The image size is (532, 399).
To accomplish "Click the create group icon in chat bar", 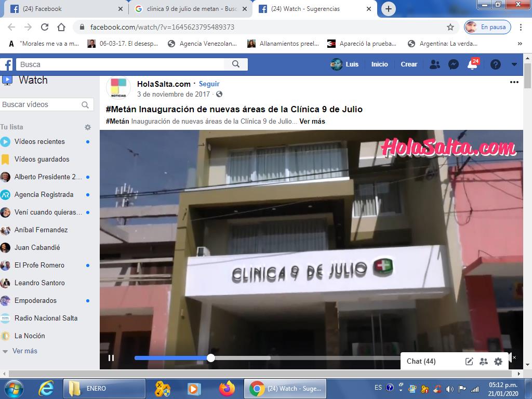I will (x=484, y=362).
